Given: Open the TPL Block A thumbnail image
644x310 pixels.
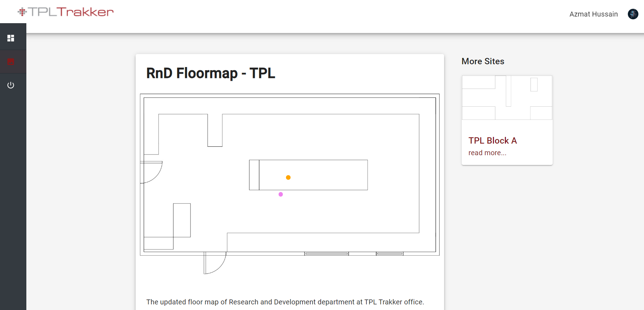Looking at the screenshot, I should pos(507,98).
